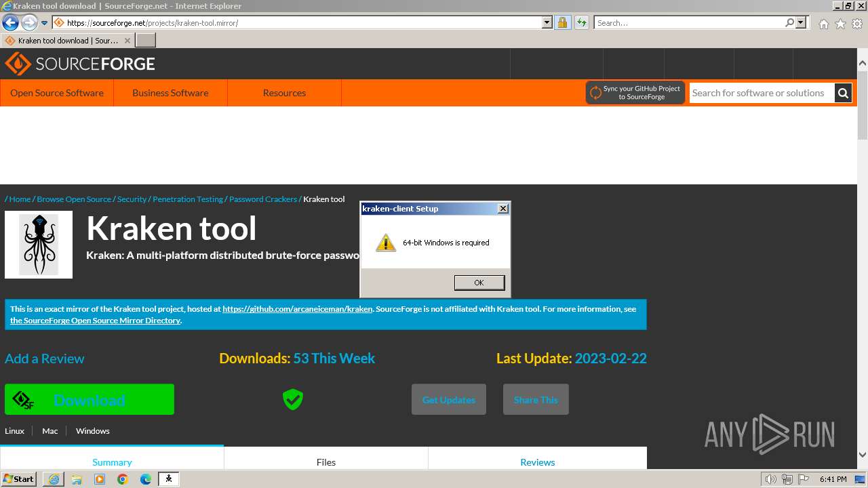Click the Security breadcrumb link
This screenshot has height=488, width=868.
tap(132, 199)
